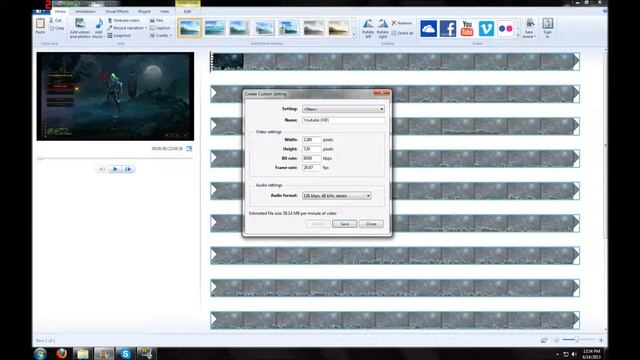Click the Bit rate input field

(311, 158)
